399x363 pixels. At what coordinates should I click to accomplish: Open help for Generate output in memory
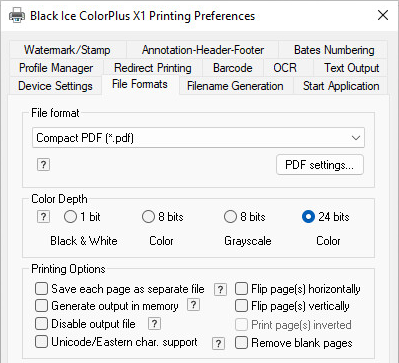[x=193, y=305]
